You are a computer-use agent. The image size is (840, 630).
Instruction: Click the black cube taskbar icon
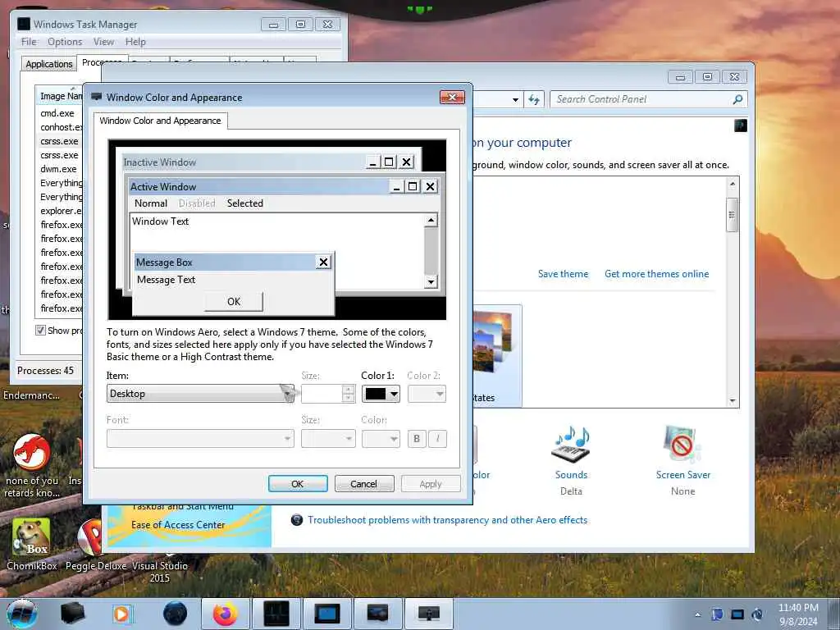tap(73, 614)
